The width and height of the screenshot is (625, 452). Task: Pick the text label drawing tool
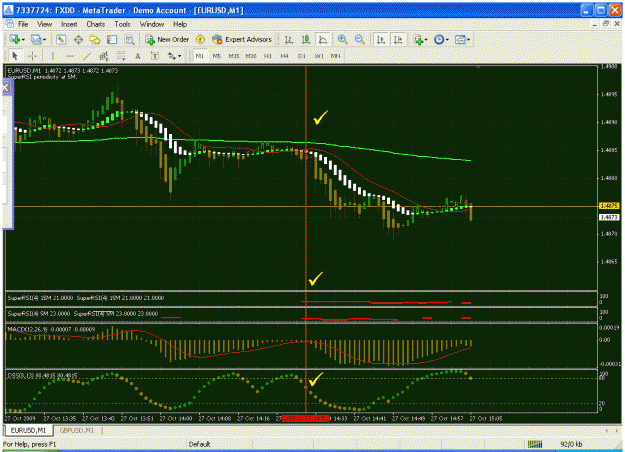click(155, 56)
